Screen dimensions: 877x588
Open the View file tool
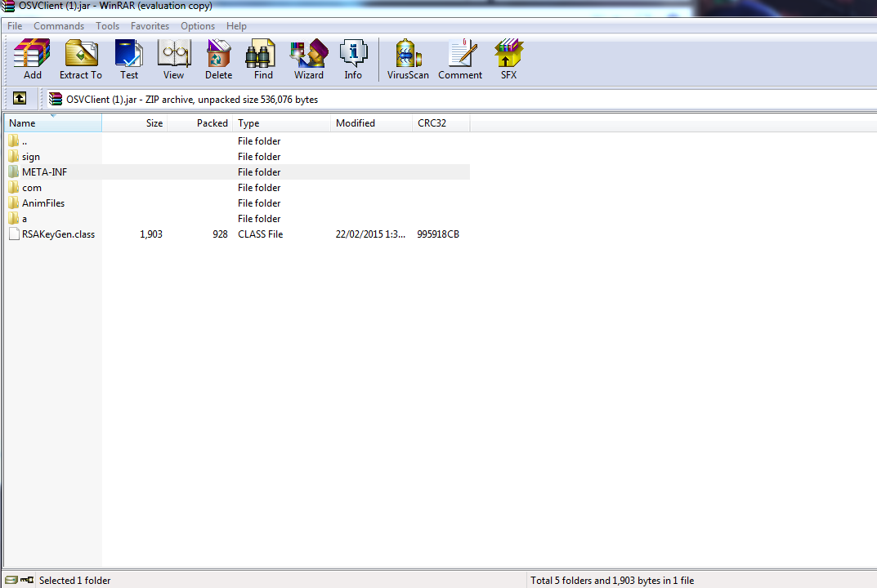(174, 53)
